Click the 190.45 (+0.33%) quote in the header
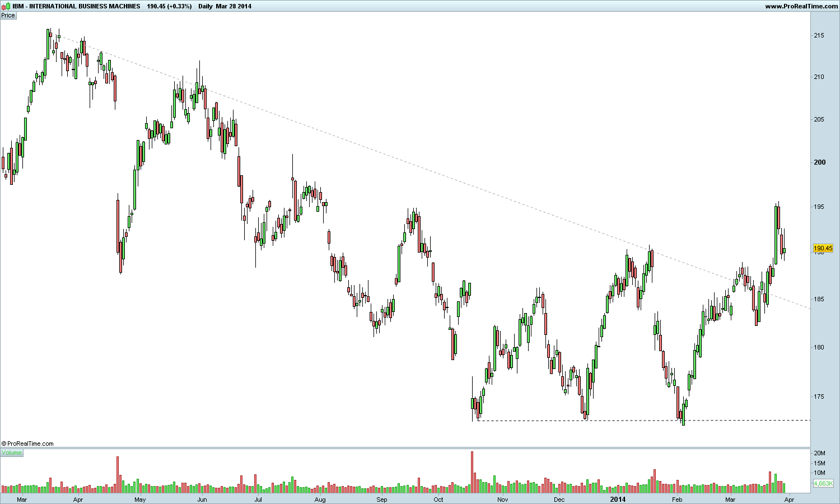 169,6
